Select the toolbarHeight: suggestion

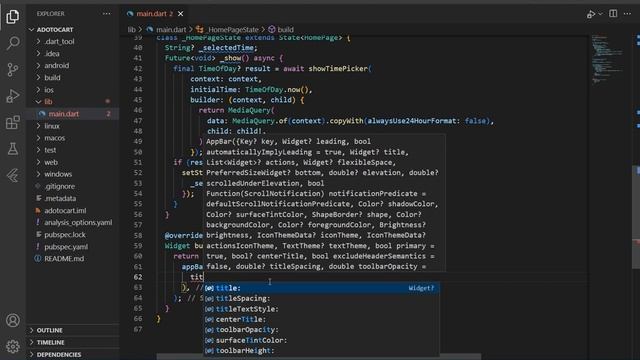[322, 351]
